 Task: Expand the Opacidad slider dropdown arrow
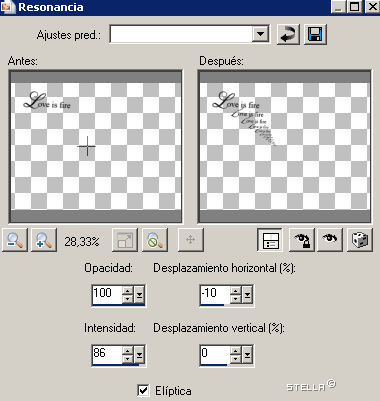(x=139, y=295)
